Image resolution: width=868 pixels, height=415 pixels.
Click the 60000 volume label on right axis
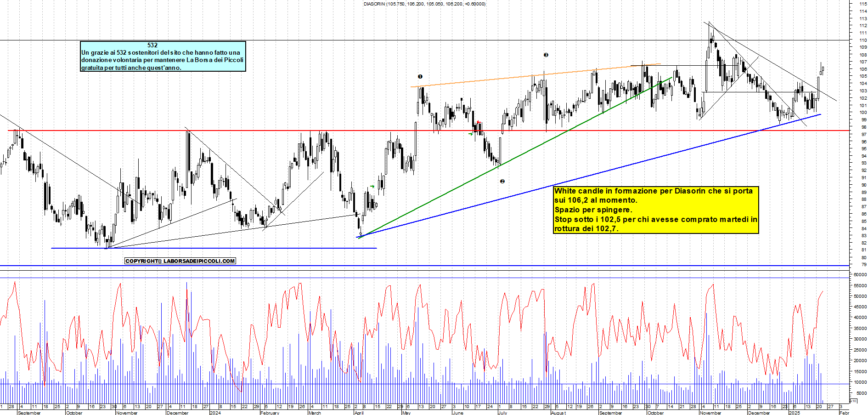click(860, 274)
